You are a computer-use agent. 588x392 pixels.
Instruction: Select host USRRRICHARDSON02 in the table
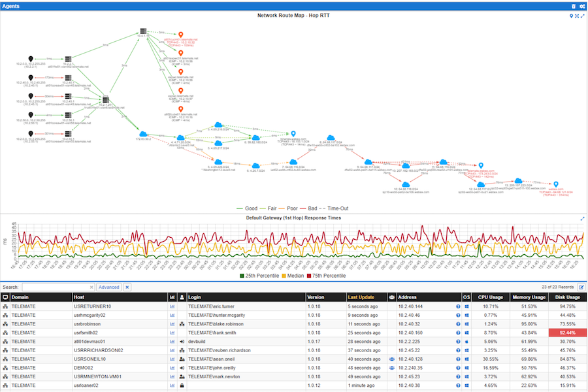click(98, 350)
